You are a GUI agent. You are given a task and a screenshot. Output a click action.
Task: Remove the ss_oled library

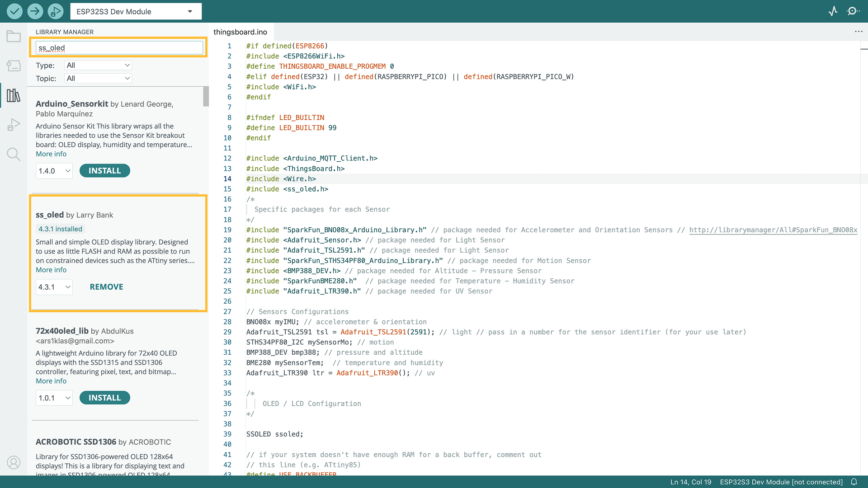[x=106, y=287]
